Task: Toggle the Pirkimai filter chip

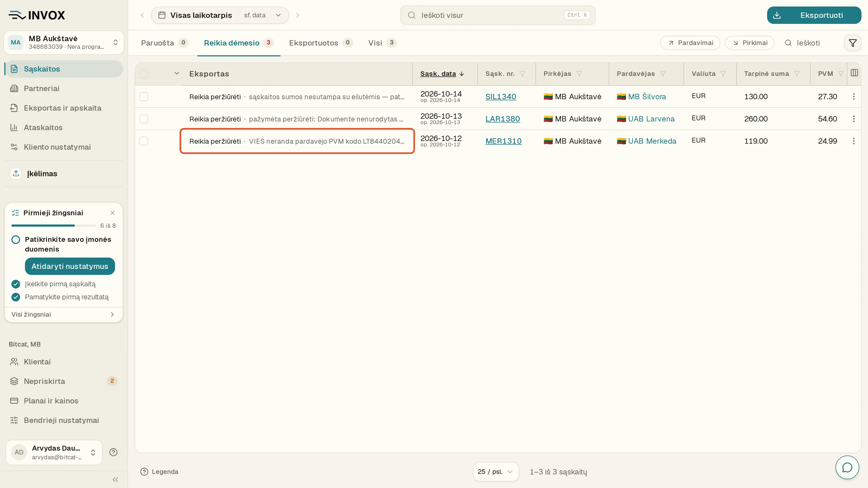Action: click(x=750, y=43)
